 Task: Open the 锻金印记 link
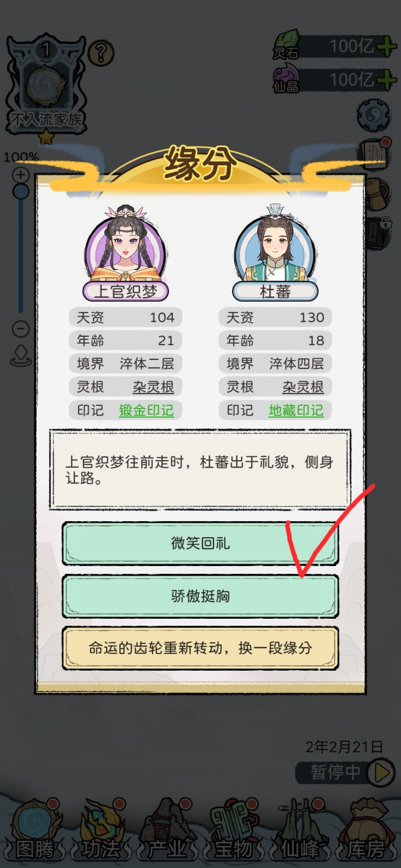tap(146, 410)
